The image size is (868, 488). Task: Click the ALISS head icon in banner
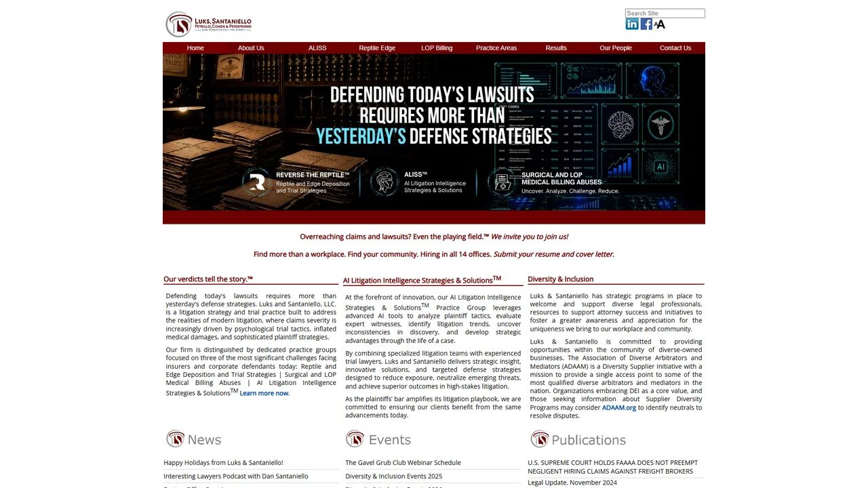pos(384,182)
